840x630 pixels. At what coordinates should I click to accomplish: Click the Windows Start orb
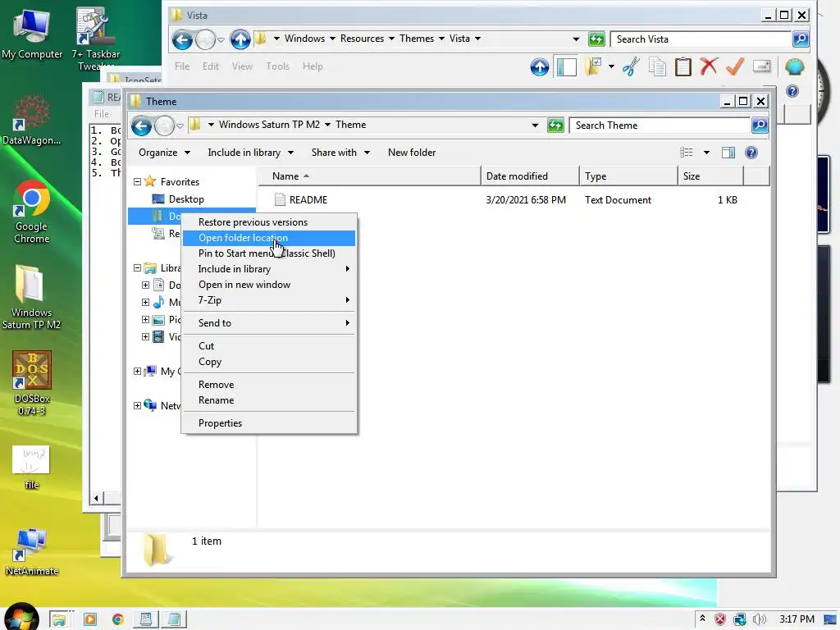[x=21, y=617]
